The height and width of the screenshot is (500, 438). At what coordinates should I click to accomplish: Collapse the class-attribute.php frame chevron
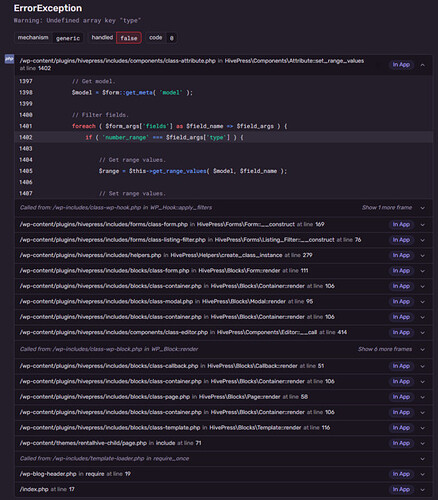[x=422, y=65]
